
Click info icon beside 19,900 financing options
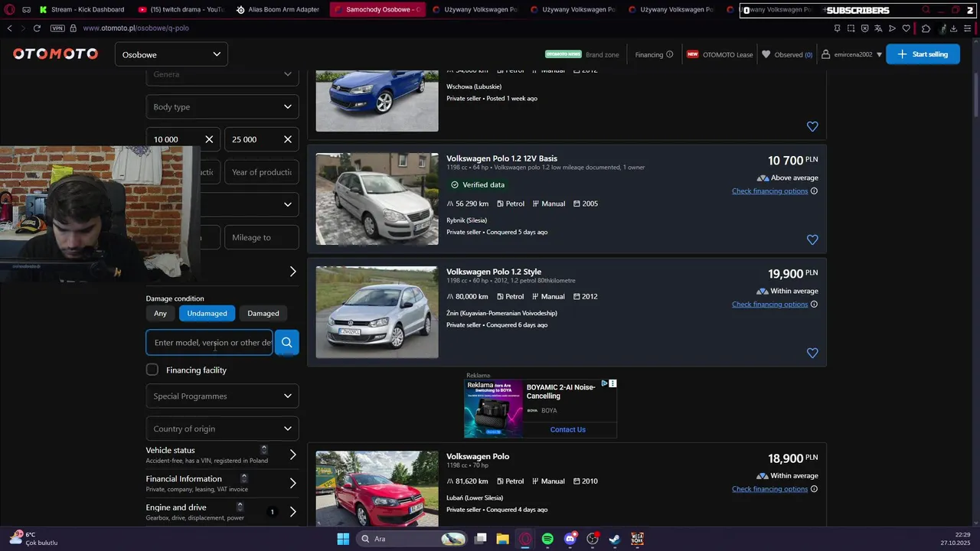[814, 305]
